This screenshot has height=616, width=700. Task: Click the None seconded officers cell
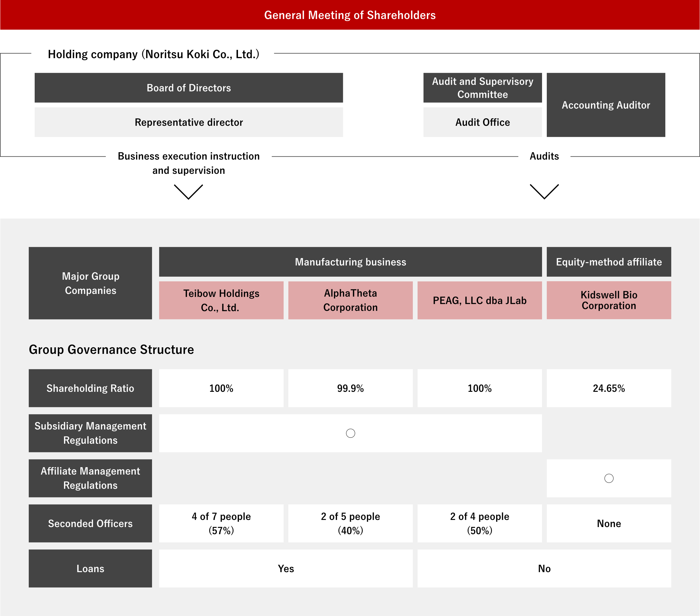[609, 523]
